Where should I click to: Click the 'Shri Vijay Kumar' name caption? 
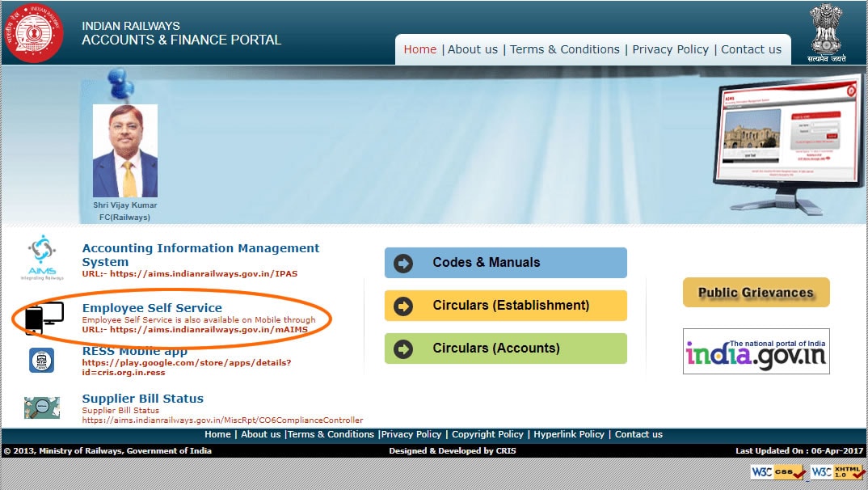125,205
